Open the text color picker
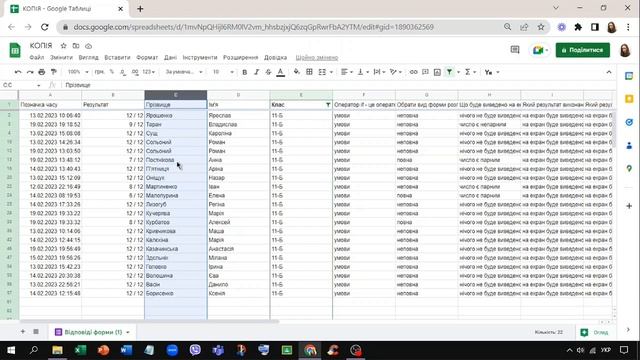 click(280, 72)
